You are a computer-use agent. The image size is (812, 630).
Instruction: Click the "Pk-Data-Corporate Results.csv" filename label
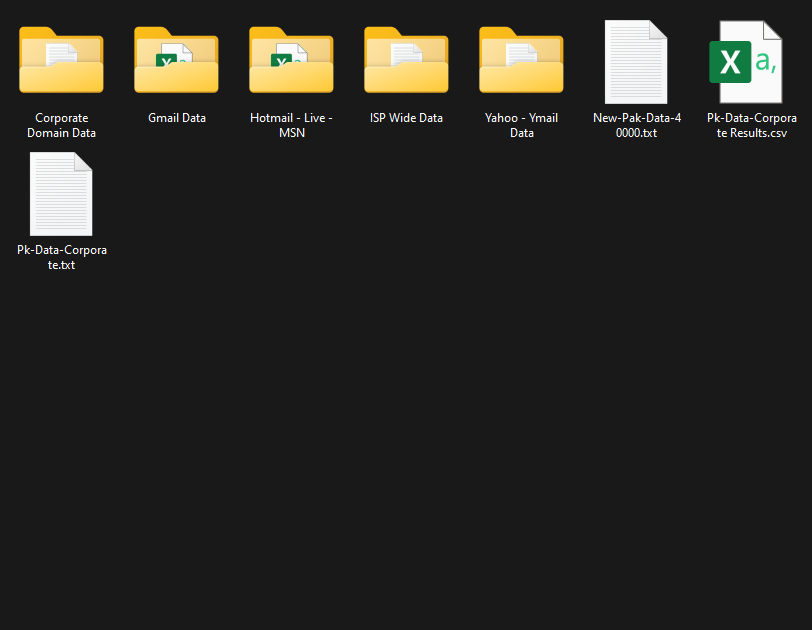click(745, 125)
